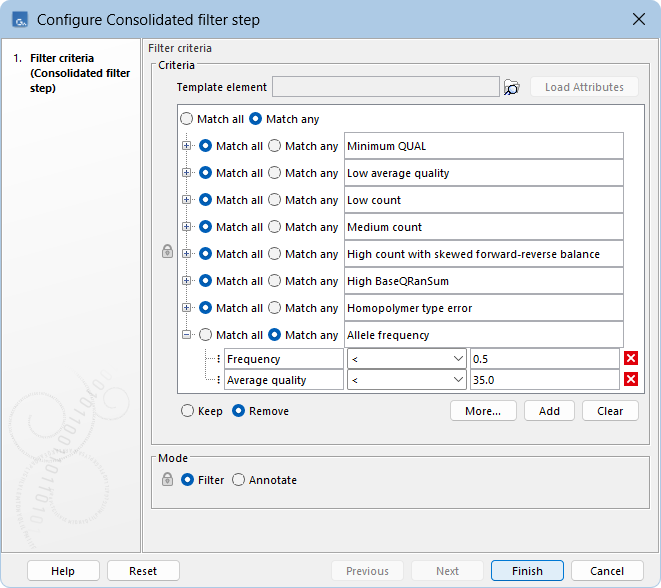The height and width of the screenshot is (588, 661).
Task: Collapse the Allele frequency criteria group
Action: [186, 335]
